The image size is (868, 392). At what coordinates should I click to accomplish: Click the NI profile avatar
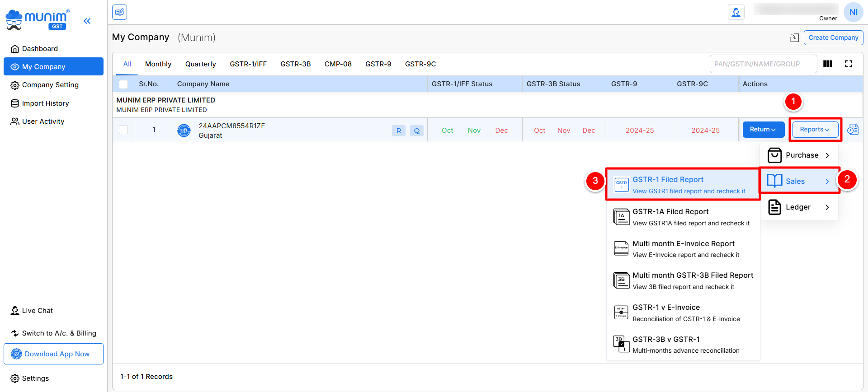point(853,12)
